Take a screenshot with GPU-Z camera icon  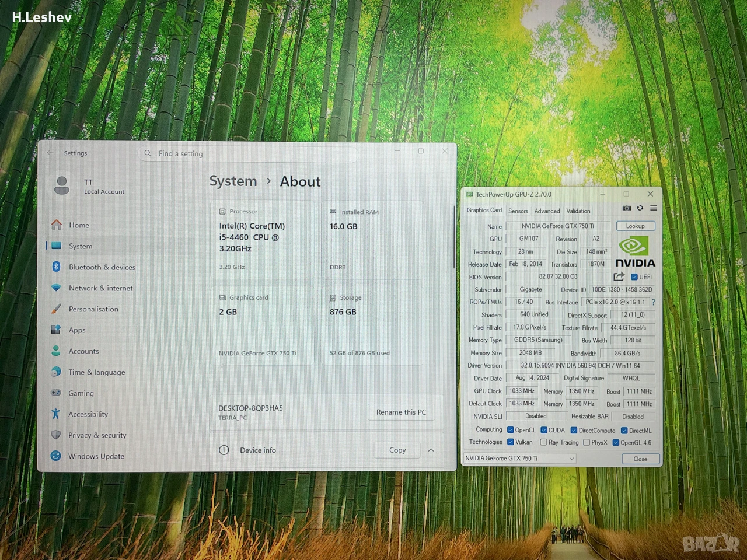[x=626, y=208]
